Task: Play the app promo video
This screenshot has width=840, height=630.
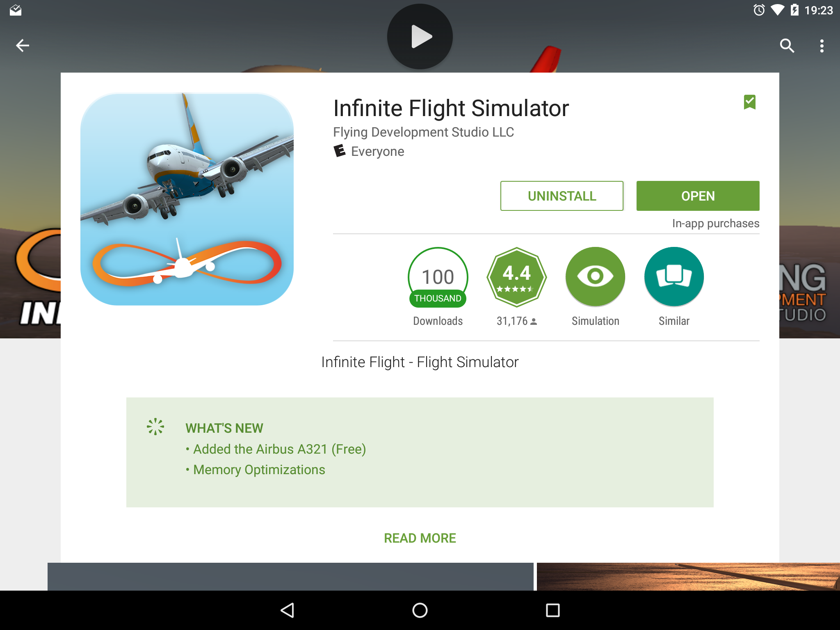Action: tap(420, 37)
